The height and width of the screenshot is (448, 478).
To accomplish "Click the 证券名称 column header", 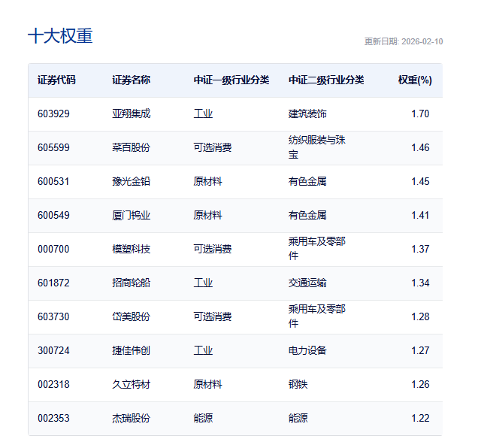I will click(131, 80).
